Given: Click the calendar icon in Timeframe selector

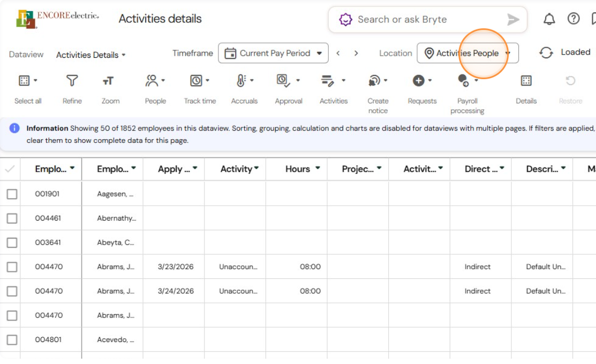Looking at the screenshot, I should point(230,53).
